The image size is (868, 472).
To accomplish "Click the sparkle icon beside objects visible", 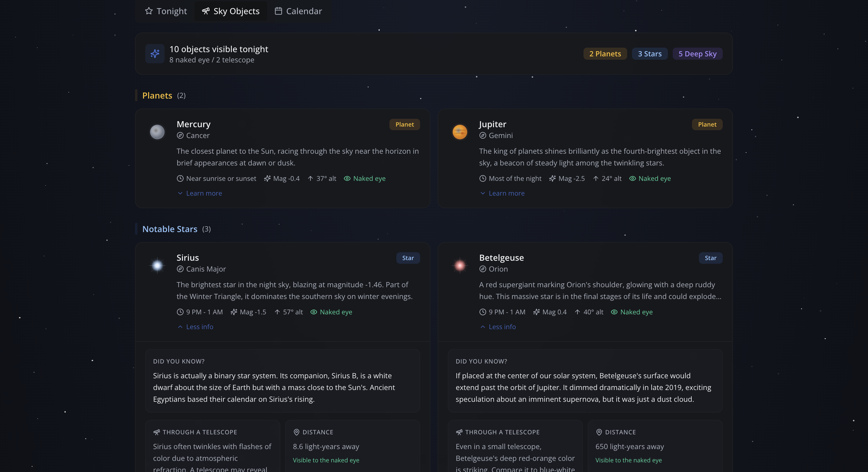I will 155,54.
